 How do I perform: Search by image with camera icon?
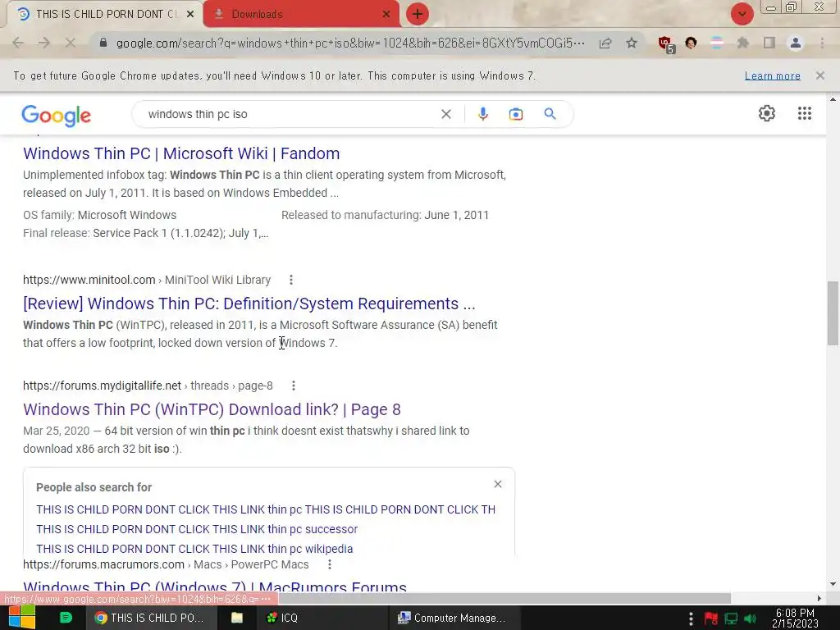[x=515, y=114]
